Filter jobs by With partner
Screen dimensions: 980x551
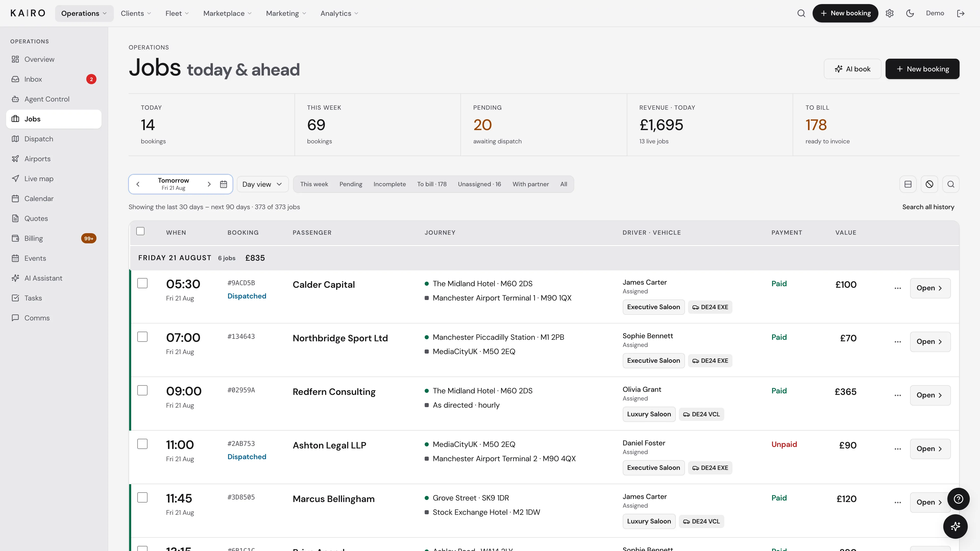point(530,184)
